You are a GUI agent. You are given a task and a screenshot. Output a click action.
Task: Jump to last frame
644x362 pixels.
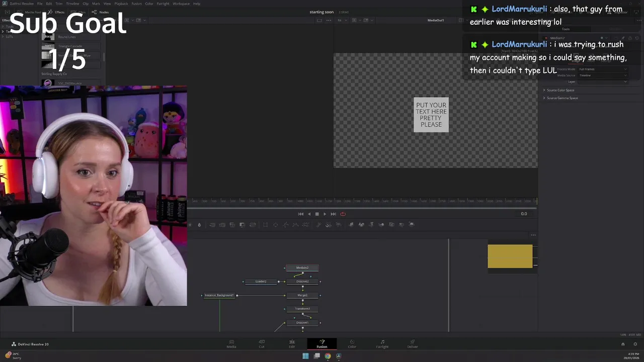click(x=333, y=214)
